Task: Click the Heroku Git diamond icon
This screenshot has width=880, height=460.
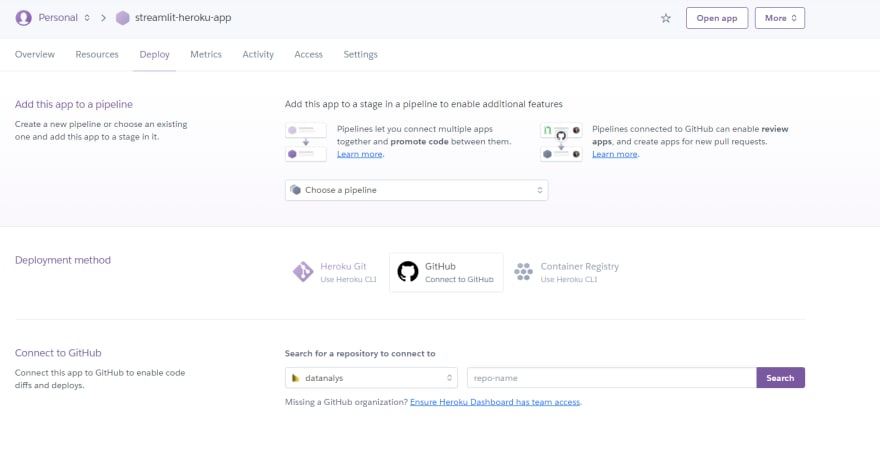Action: coord(303,272)
